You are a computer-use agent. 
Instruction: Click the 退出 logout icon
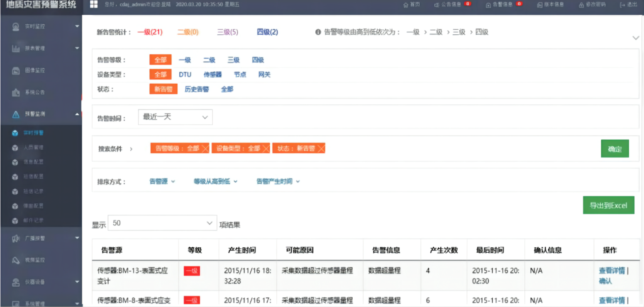pos(622,5)
